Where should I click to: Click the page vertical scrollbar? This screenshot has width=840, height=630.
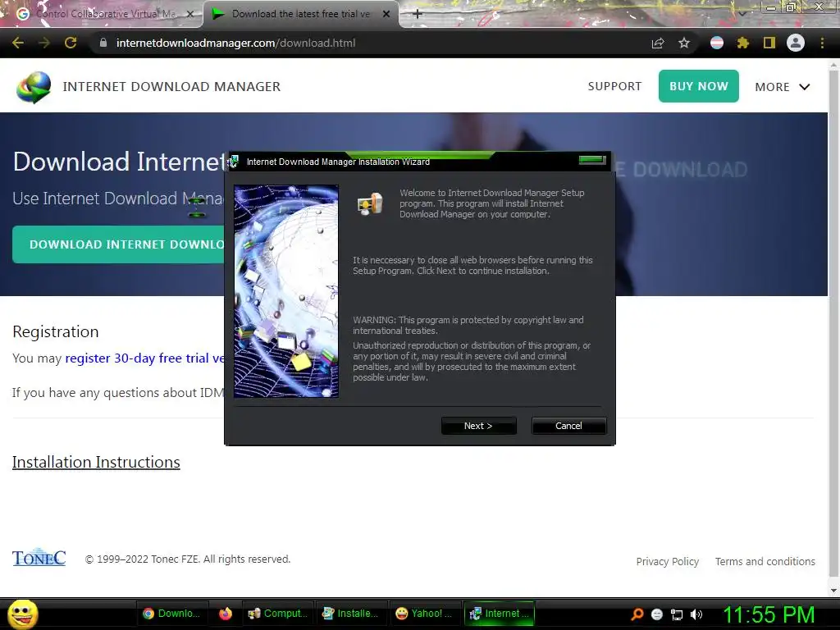[833, 322]
